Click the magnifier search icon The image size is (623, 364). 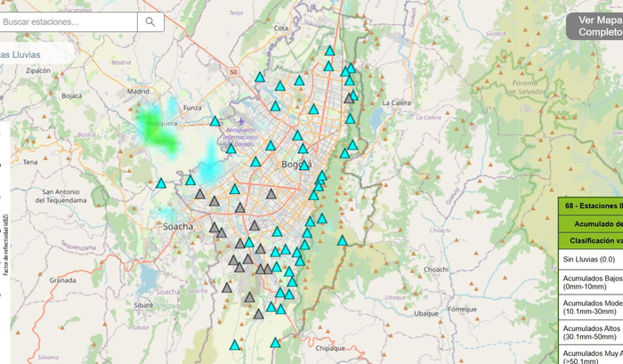point(150,22)
